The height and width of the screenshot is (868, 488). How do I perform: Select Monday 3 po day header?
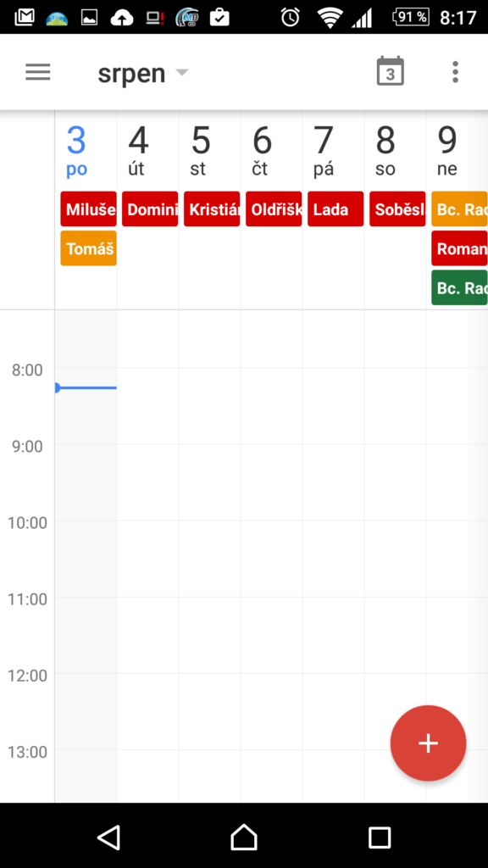pyautogui.click(x=76, y=150)
